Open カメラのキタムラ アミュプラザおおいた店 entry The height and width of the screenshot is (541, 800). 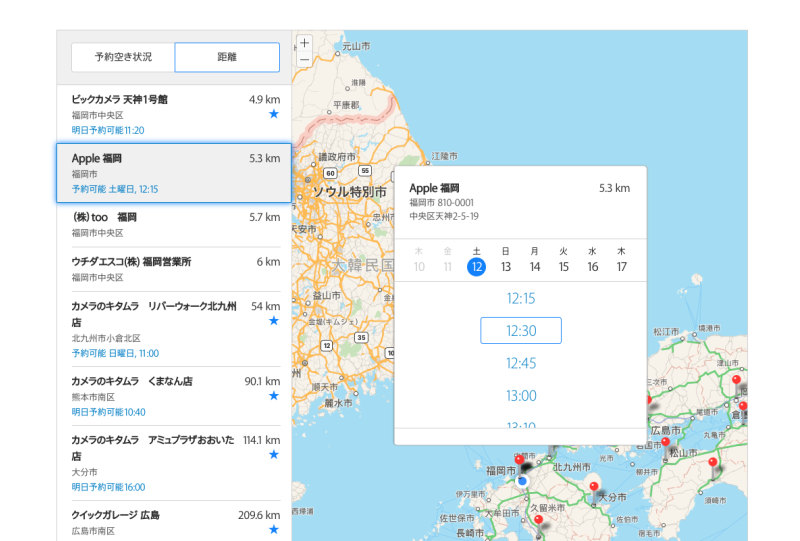pyautogui.click(x=174, y=463)
